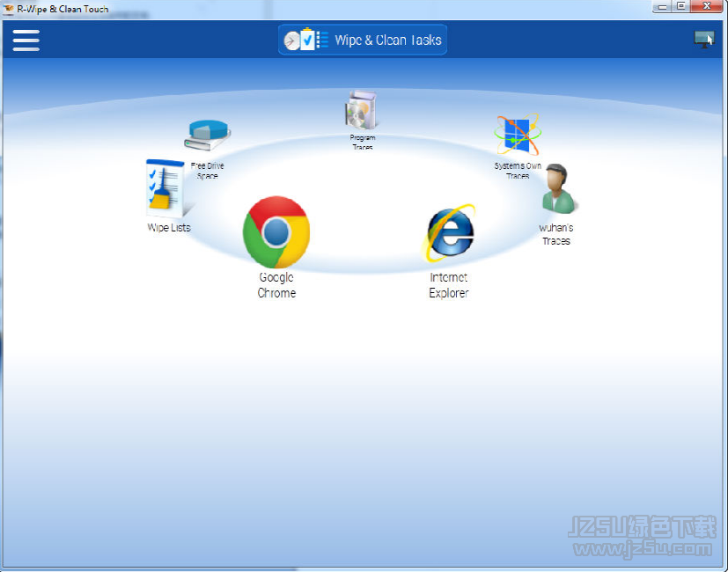
Task: Click the Free Drive Space label
Action: click(x=208, y=171)
